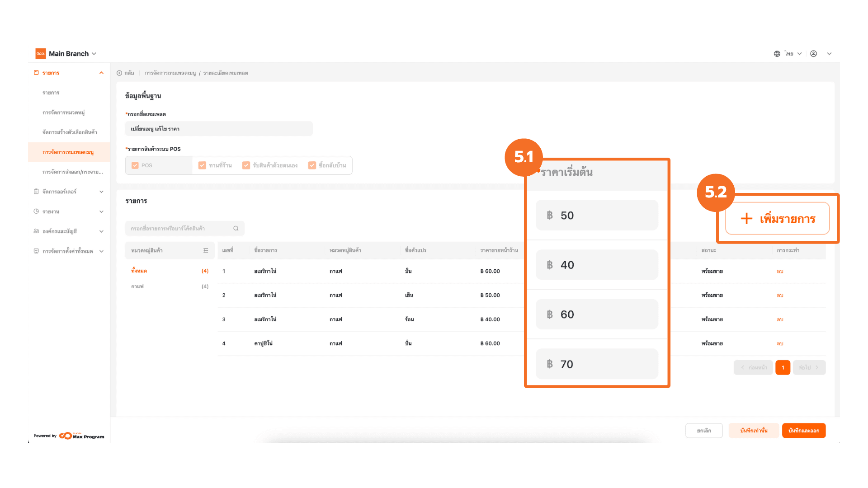
Task: Click the user account profile icon
Action: 813,54
